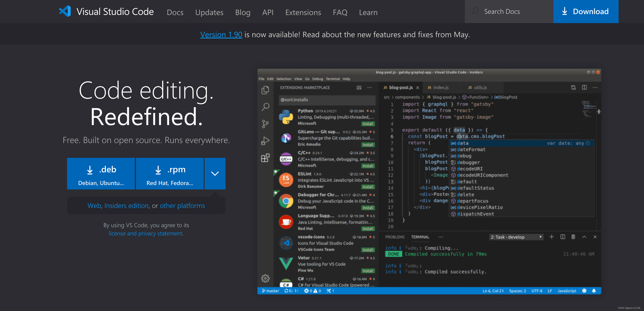
Task: Add a new terminal with the plus icon
Action: click(x=551, y=237)
